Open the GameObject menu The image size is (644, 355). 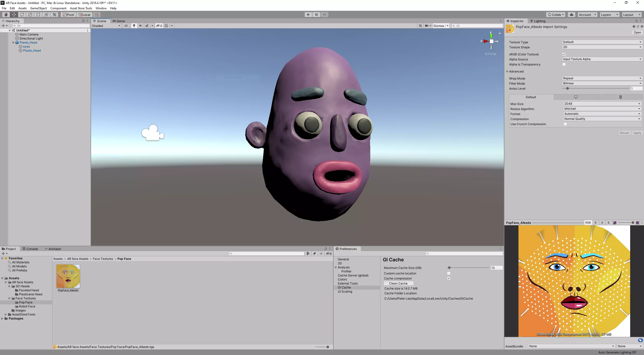tap(38, 8)
